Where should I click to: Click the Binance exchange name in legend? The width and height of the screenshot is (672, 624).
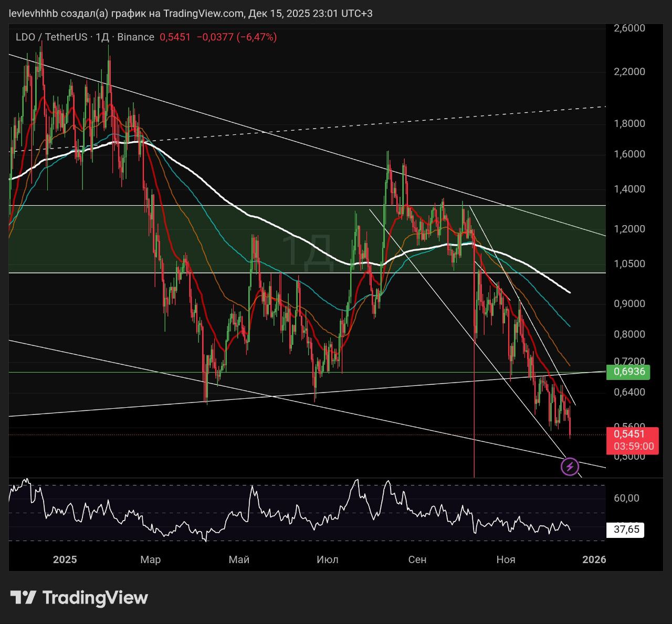135,37
